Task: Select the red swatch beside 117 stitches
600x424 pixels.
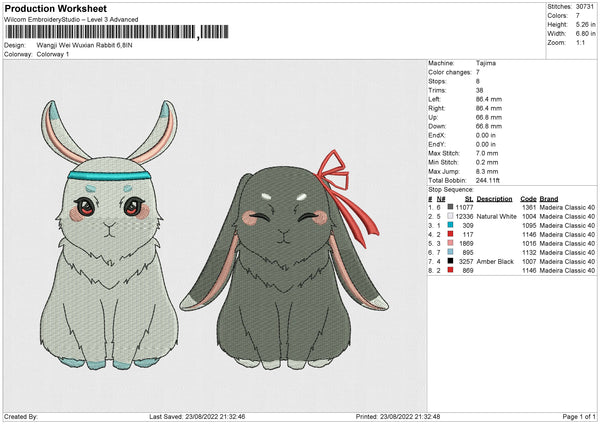Action: point(450,234)
